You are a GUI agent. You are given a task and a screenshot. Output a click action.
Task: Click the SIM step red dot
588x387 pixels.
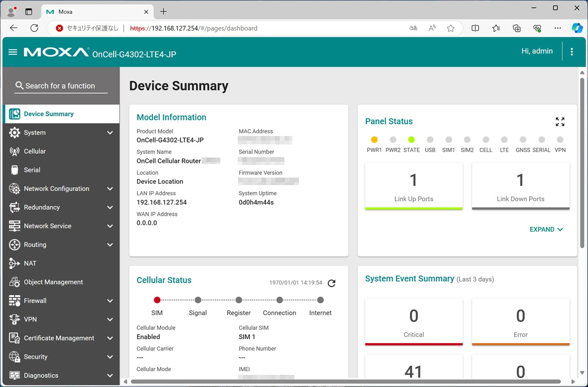(x=157, y=300)
